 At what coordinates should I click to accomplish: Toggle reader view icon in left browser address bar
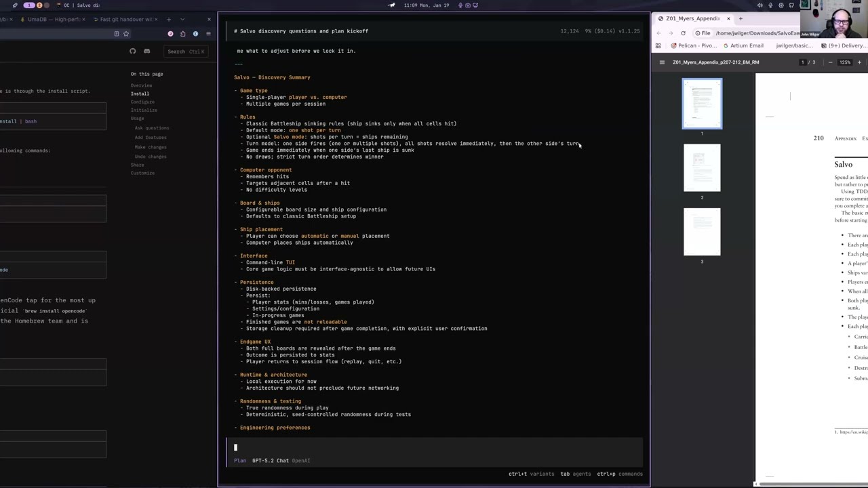[117, 34]
